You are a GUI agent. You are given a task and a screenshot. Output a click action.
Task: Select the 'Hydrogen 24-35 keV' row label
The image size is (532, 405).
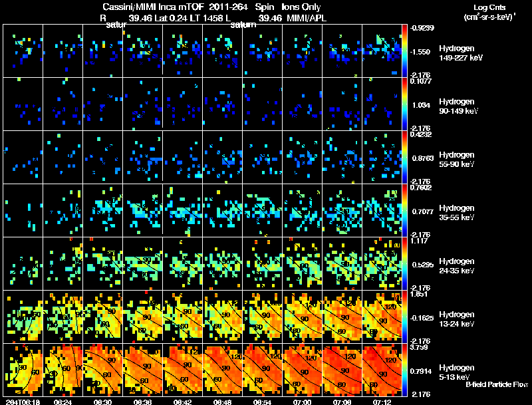[457, 266]
